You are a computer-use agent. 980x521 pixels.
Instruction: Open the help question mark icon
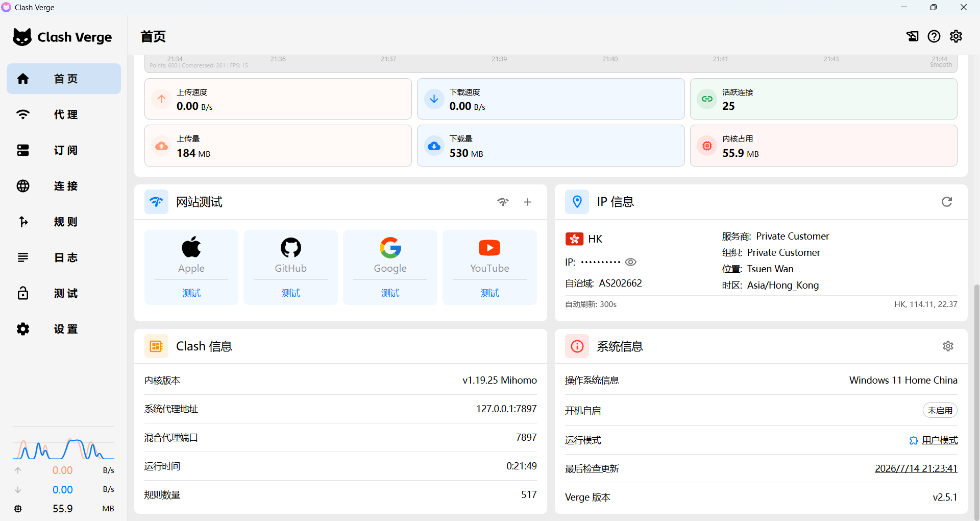point(934,36)
